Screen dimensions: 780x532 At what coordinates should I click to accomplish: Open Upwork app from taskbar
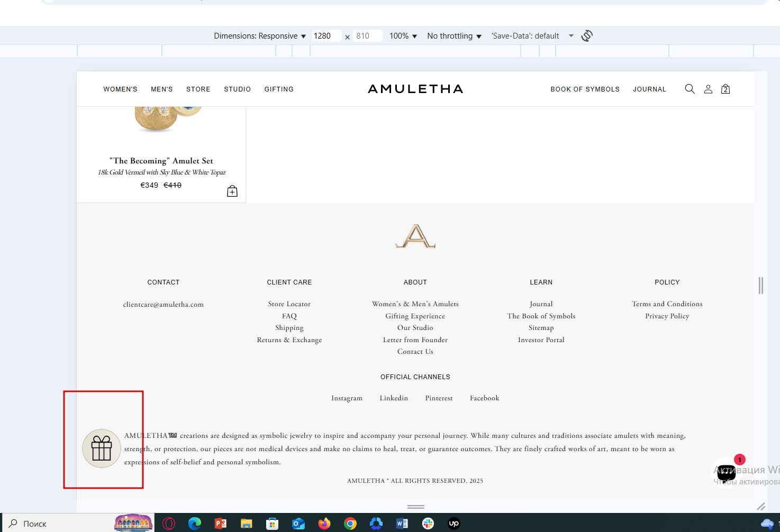pos(454,524)
